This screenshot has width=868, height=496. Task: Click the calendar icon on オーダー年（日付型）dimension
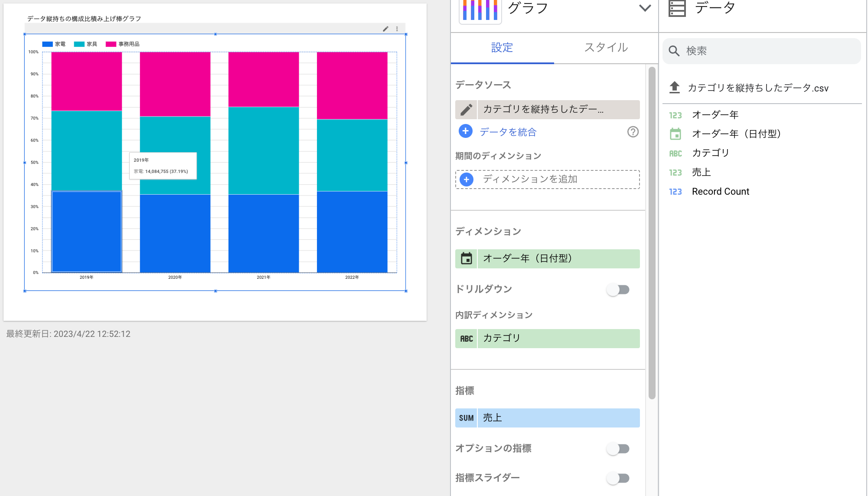[466, 259]
